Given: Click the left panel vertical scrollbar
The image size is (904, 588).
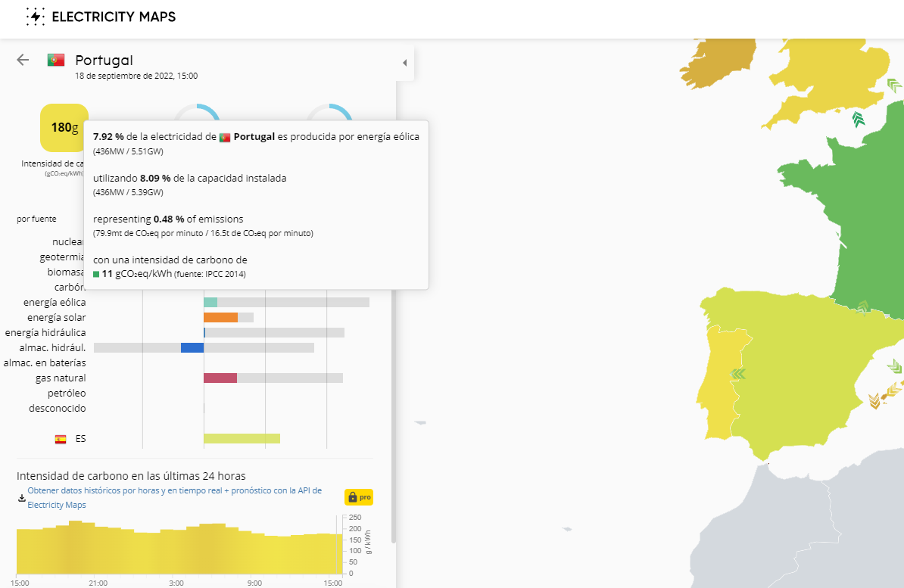Looking at the screenshot, I should (x=393, y=415).
